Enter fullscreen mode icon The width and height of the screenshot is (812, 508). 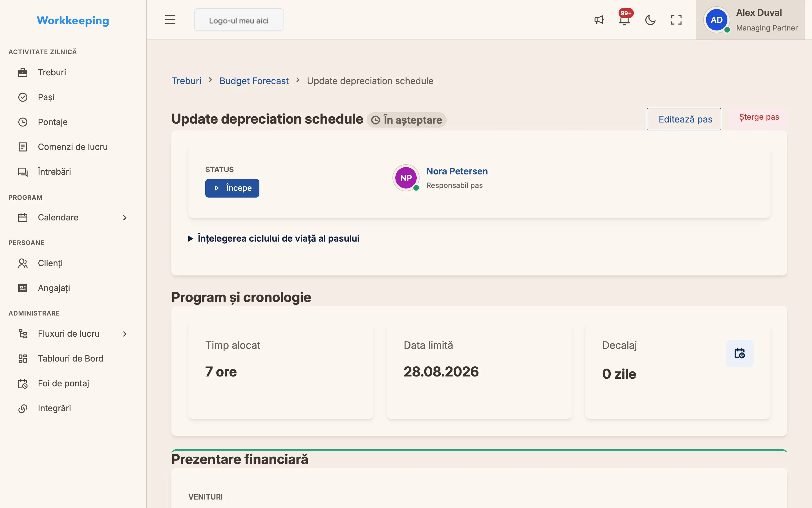point(676,20)
